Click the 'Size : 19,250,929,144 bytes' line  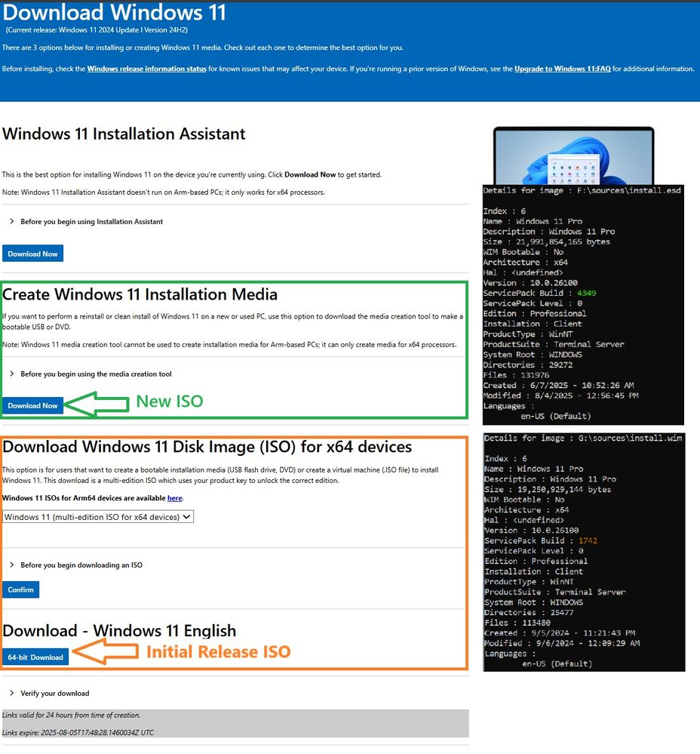pos(548,490)
